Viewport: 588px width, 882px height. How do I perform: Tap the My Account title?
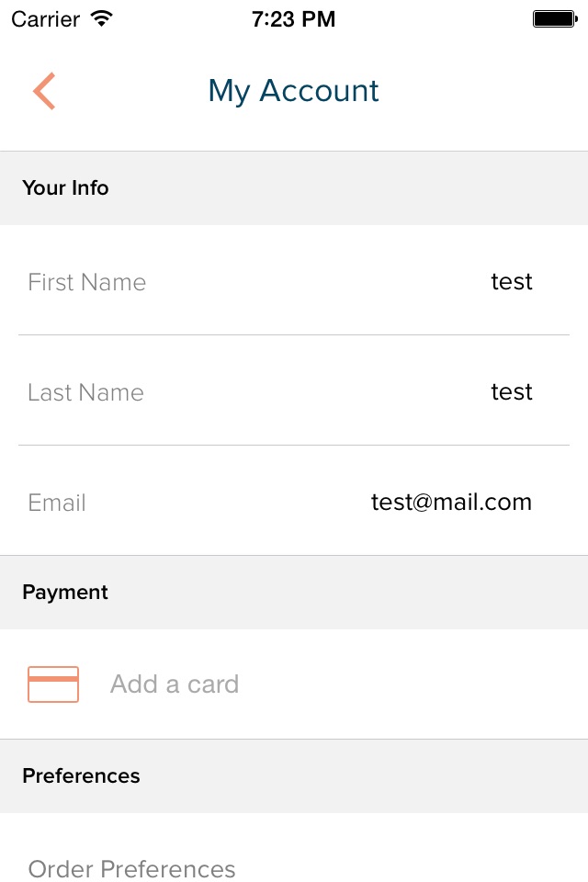point(293,91)
